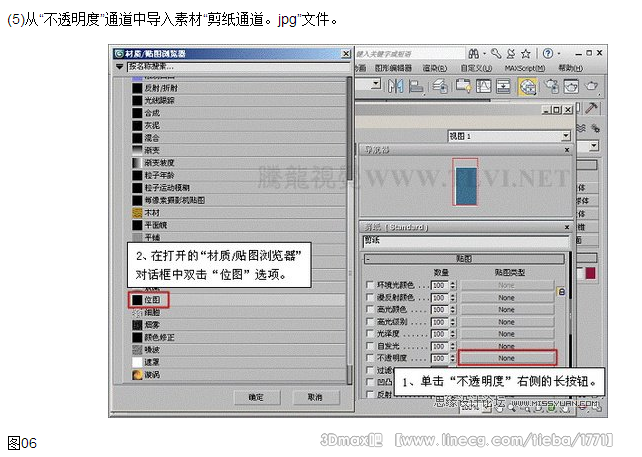
Task: Click the satellite Communication Center icon
Action: pyautogui.click(x=511, y=54)
